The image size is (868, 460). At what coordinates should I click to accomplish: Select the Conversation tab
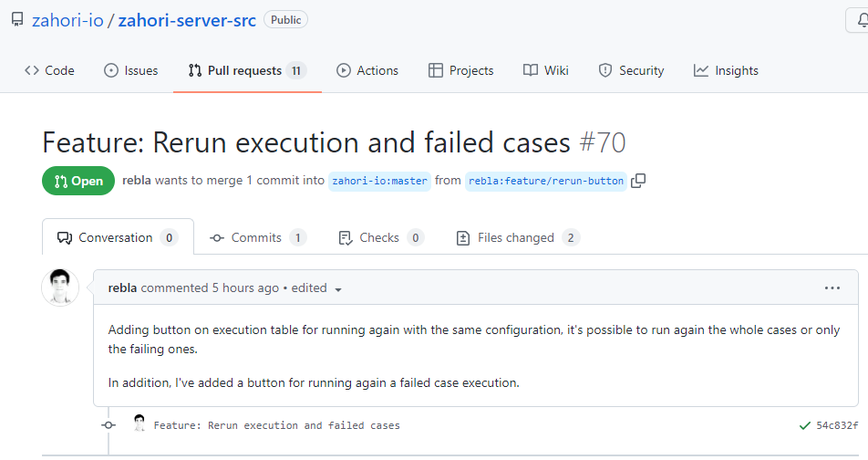(118, 238)
